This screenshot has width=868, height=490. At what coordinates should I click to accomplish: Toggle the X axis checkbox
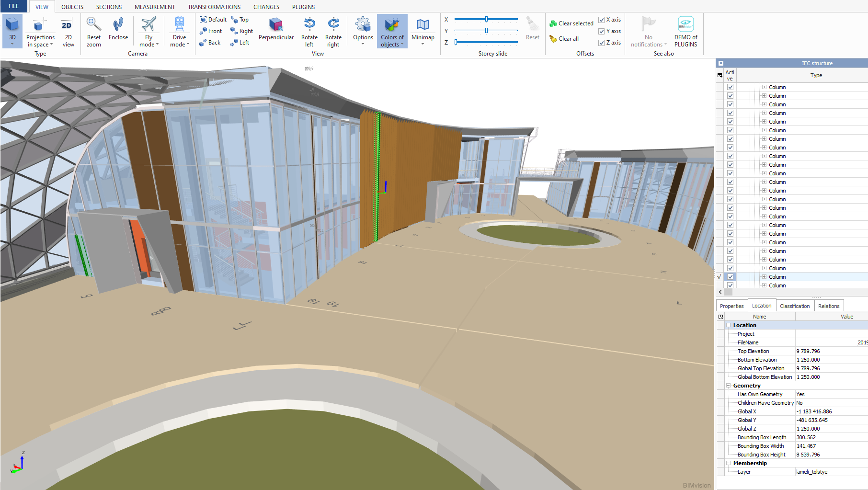[x=602, y=20]
